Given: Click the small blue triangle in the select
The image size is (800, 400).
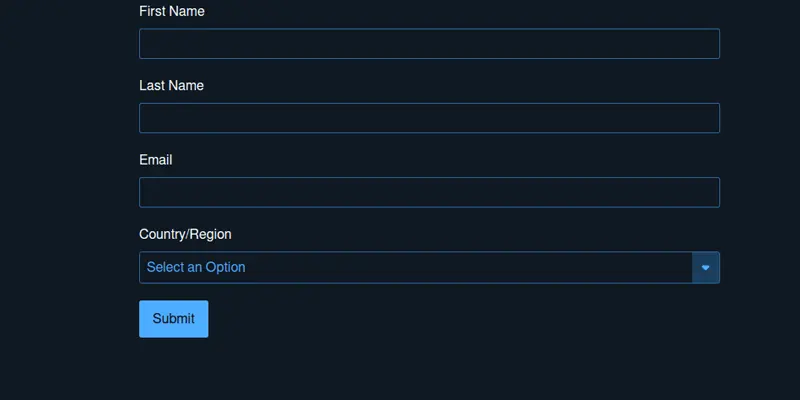Looking at the screenshot, I should pyautogui.click(x=705, y=267).
